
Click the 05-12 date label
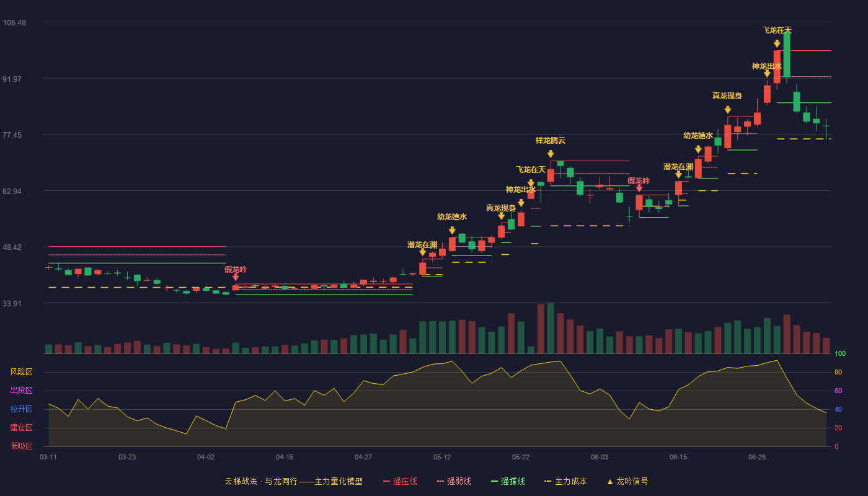coord(442,457)
